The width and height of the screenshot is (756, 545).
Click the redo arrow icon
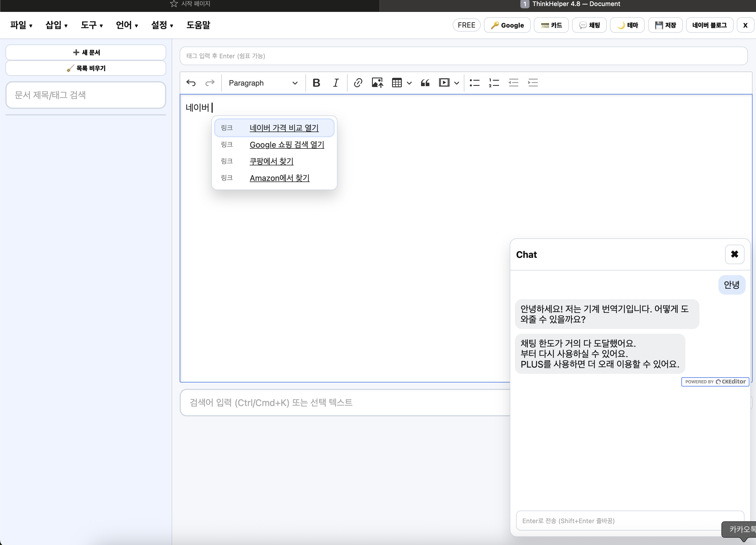coord(210,83)
